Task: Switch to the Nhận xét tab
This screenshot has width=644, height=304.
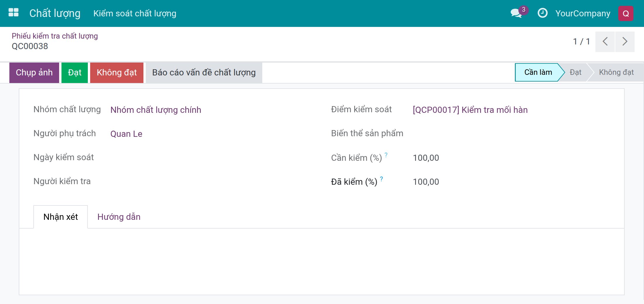Action: 61,217
